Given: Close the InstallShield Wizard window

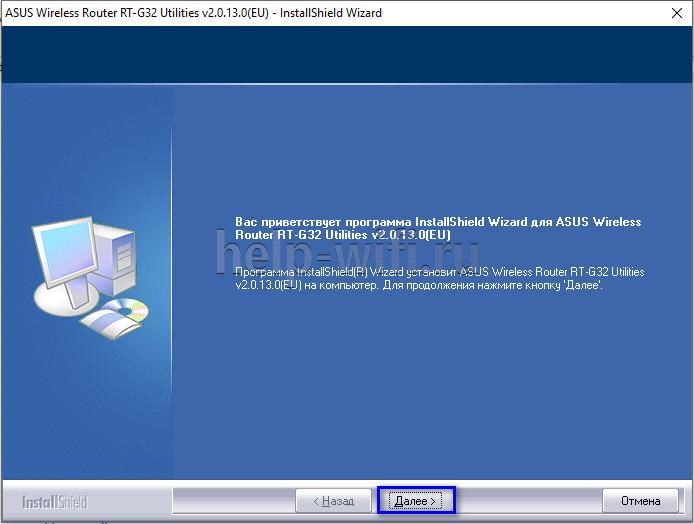Looking at the screenshot, I should coord(677,13).
